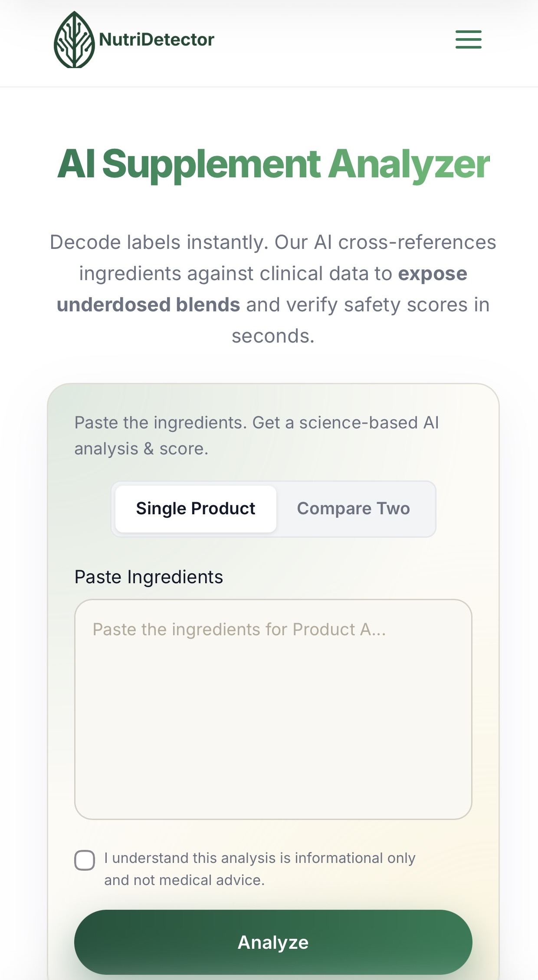The width and height of the screenshot is (538, 980).
Task: Click the NutriDetector brand name text
Action: click(157, 40)
